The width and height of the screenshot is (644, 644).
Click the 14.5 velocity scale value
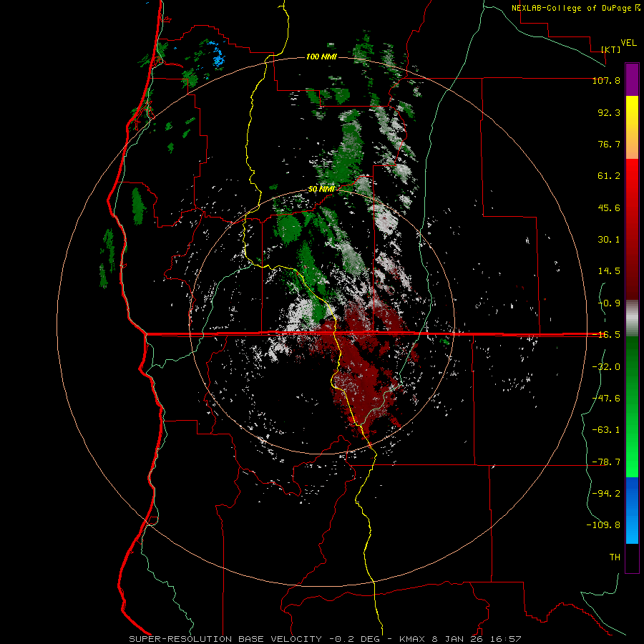(x=609, y=271)
